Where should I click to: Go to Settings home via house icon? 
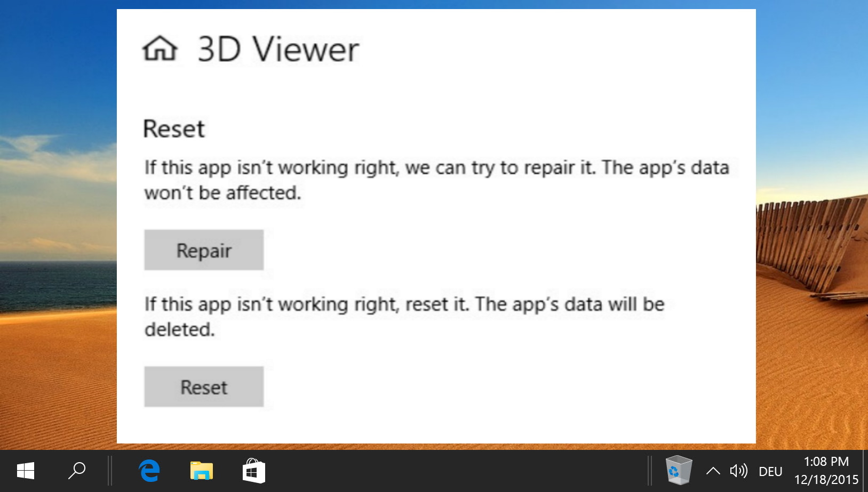click(160, 49)
